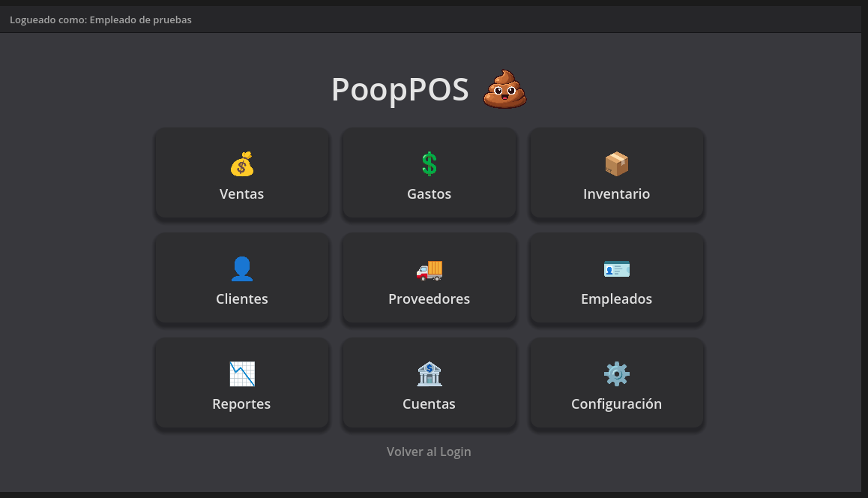The width and height of the screenshot is (868, 498).
Task: Click the dollar sign icon for Gastos
Action: pyautogui.click(x=429, y=163)
